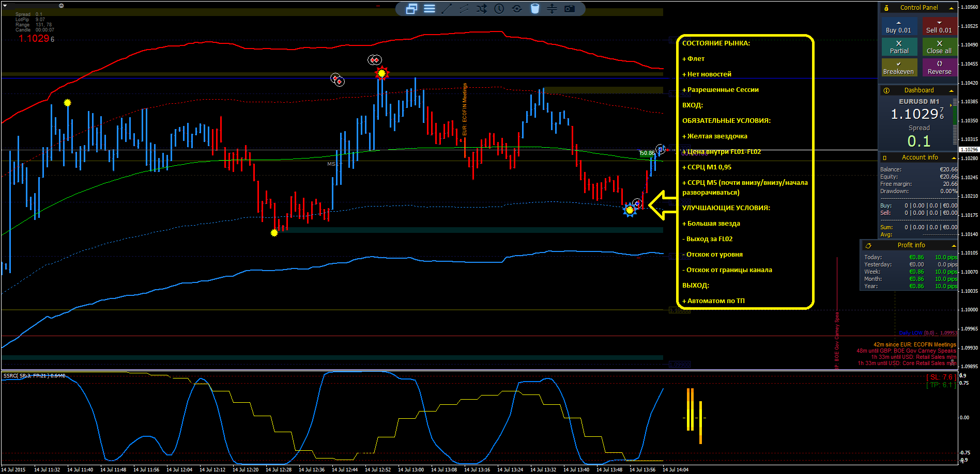Collapse the Control Panel section

(951, 8)
